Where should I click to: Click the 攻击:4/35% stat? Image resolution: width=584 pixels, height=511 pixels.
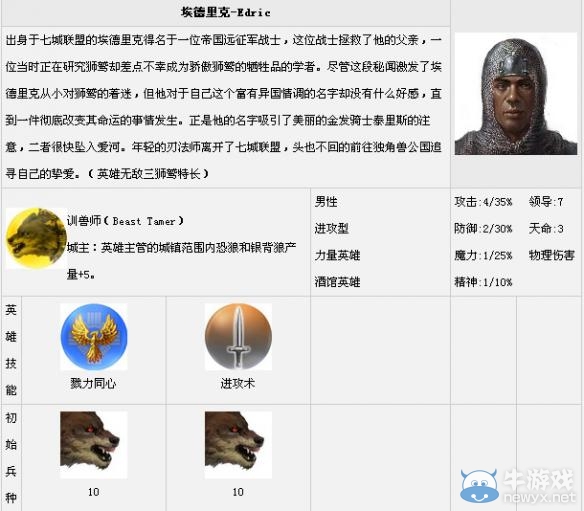tap(483, 202)
